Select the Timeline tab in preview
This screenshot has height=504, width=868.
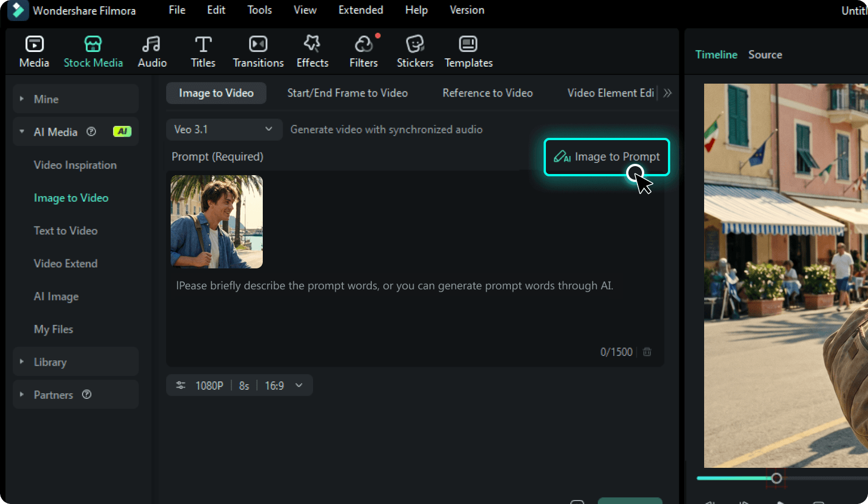[716, 54]
